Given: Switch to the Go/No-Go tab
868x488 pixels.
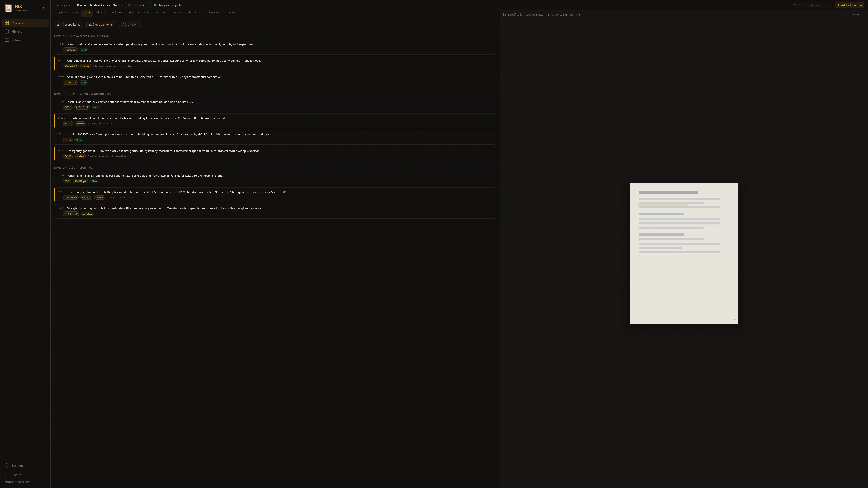Looking at the screenshot, I should pyautogui.click(x=61, y=13).
